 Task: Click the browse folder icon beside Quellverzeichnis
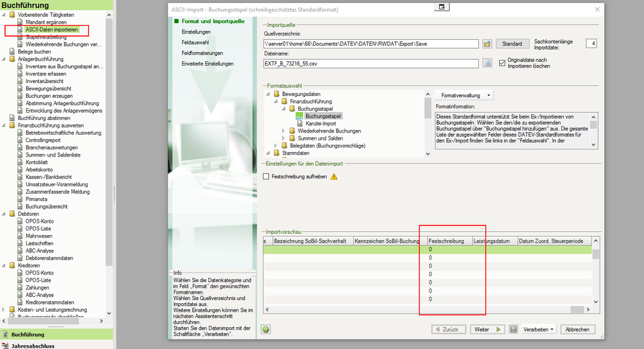(487, 44)
